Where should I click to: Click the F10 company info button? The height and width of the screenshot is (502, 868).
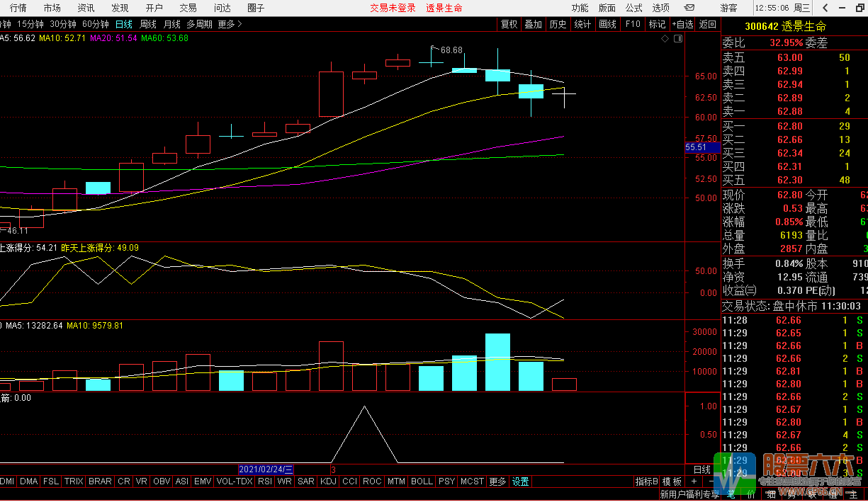pos(632,24)
